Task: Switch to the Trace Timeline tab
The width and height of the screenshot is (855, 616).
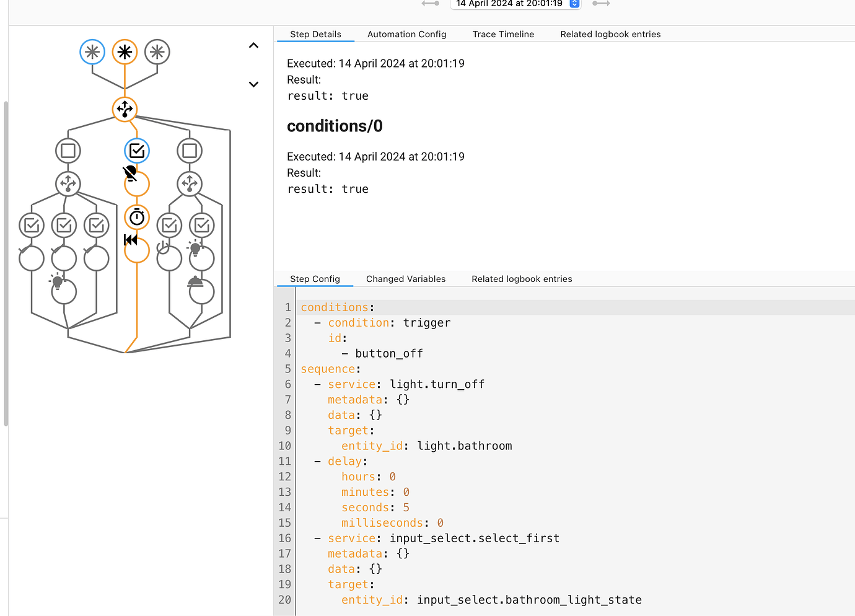Action: coord(503,34)
